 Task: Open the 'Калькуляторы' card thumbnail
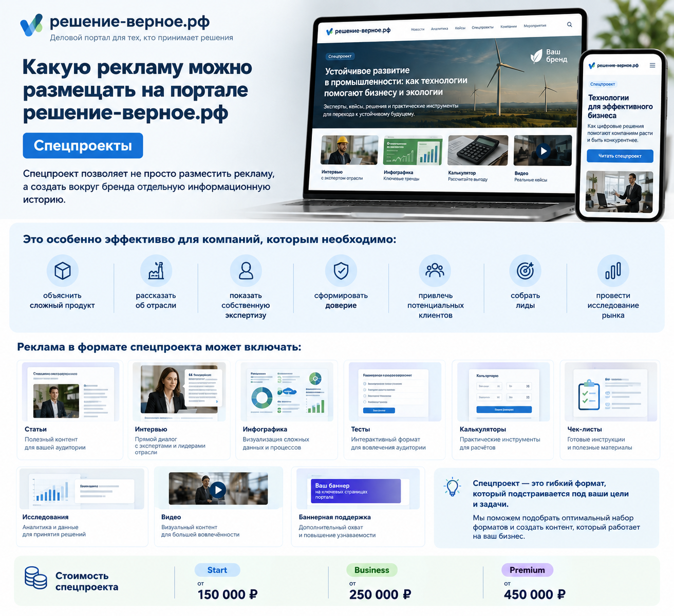pos(503,392)
